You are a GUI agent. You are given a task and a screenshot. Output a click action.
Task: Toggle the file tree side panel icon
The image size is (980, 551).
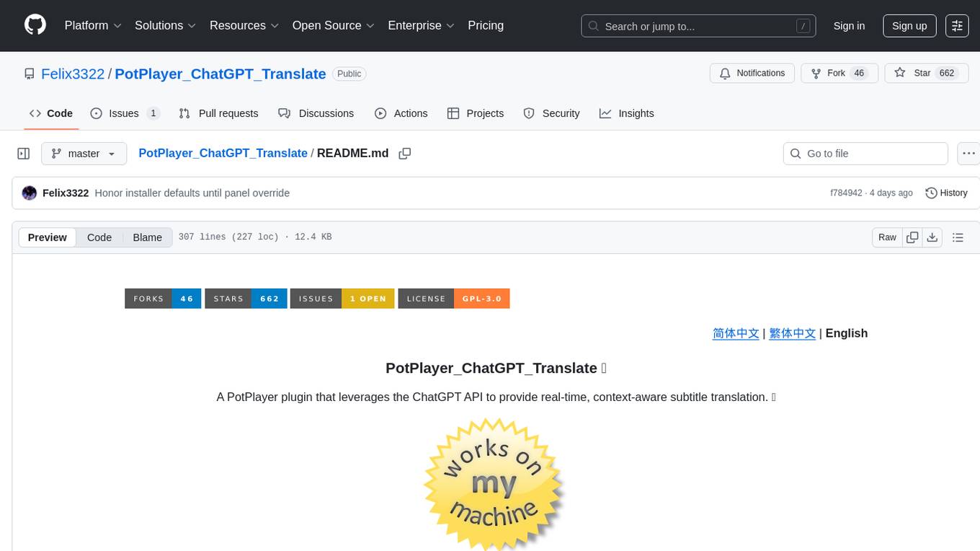24,154
